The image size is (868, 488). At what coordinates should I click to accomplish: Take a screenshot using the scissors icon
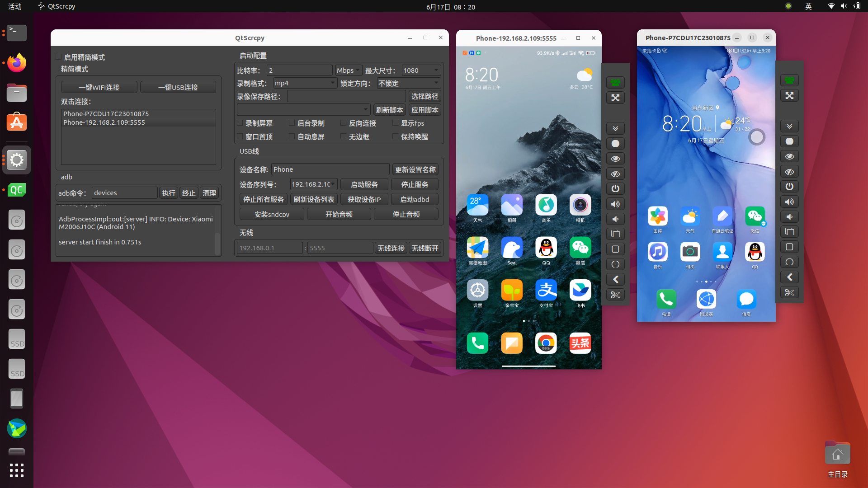click(x=615, y=294)
